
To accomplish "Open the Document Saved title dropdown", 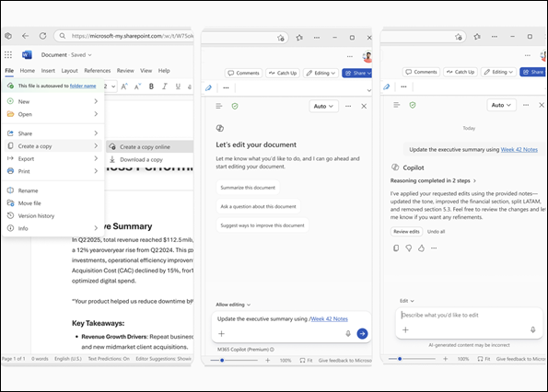I will coord(66,55).
